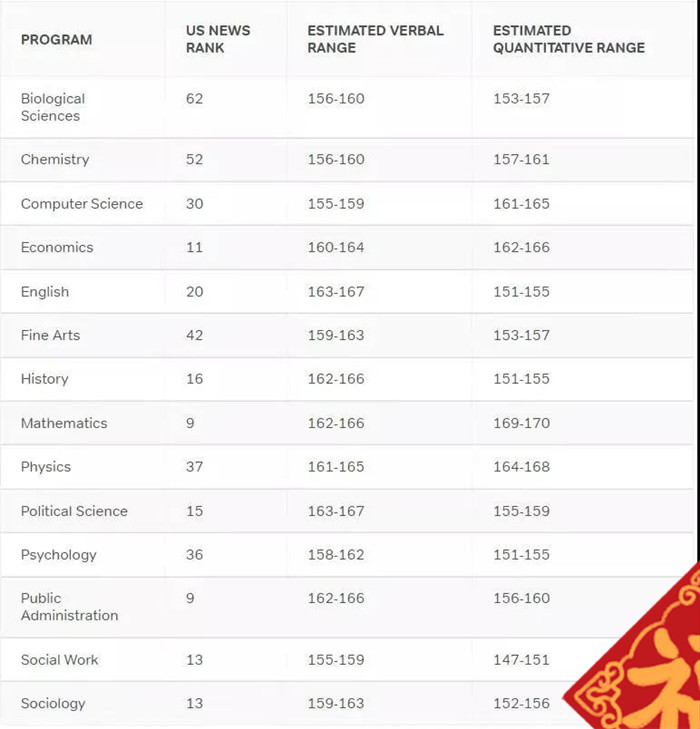Select the Chemistry row label
The width and height of the screenshot is (700, 729).
tap(55, 159)
